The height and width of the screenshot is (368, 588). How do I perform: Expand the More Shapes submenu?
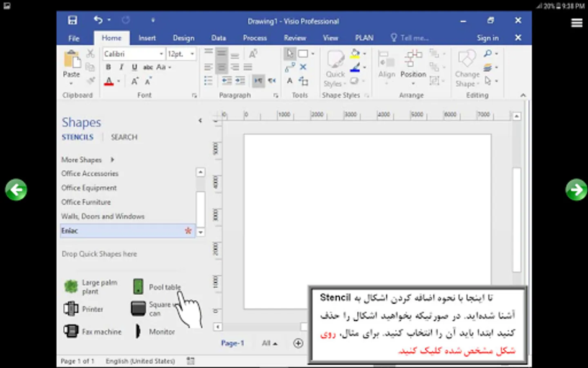coord(88,159)
